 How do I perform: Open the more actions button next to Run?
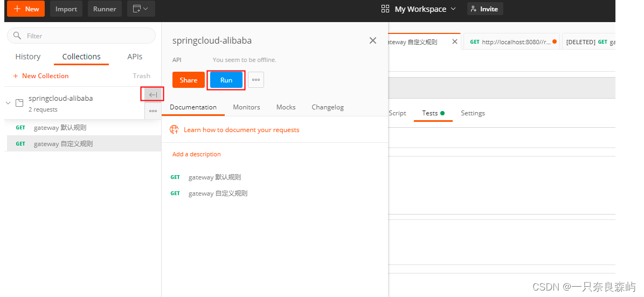[x=256, y=80]
